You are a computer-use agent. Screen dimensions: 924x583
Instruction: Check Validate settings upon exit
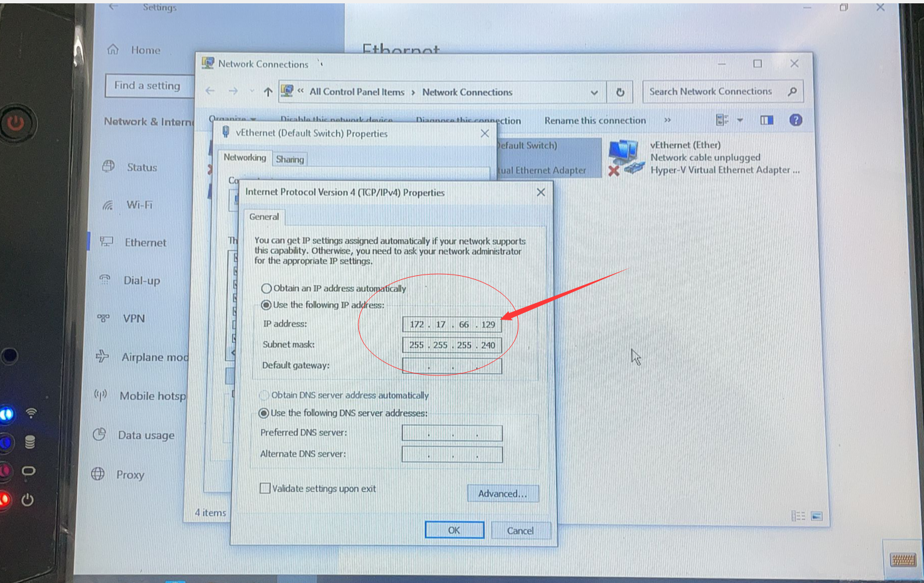(x=265, y=488)
